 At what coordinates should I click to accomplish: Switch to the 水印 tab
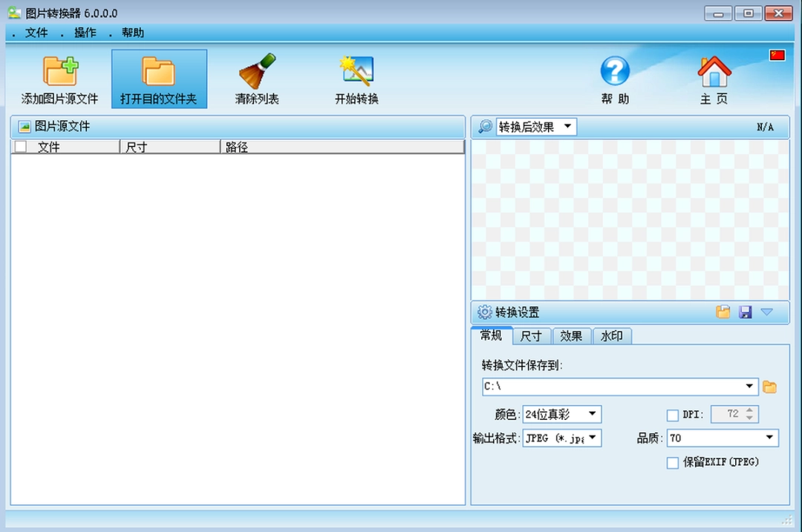tap(611, 336)
